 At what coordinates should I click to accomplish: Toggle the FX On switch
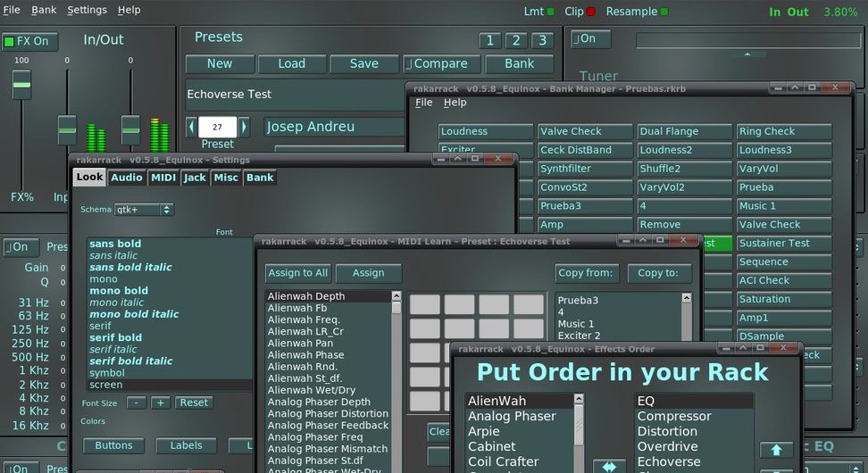(29, 41)
